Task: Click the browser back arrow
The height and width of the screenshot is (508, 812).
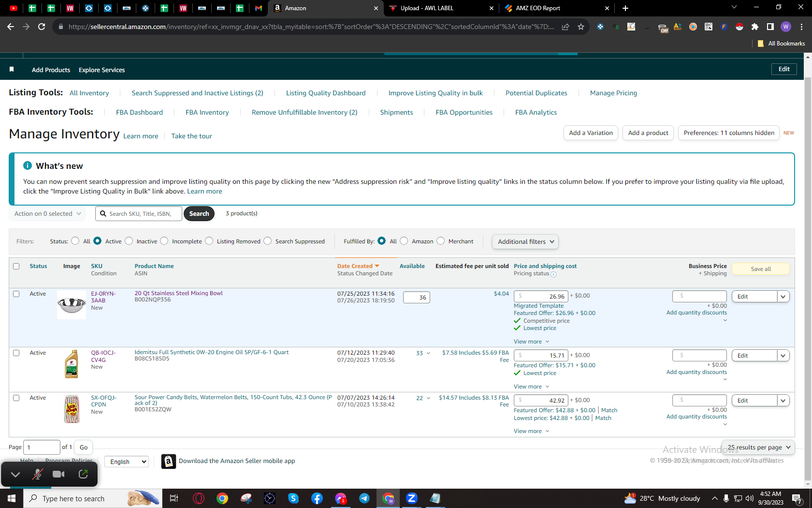Action: (11, 27)
